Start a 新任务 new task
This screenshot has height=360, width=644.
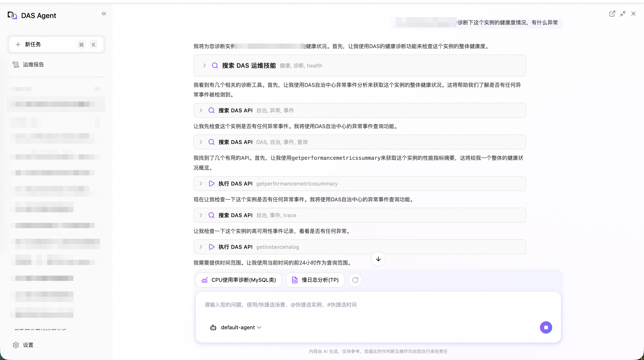coord(33,44)
